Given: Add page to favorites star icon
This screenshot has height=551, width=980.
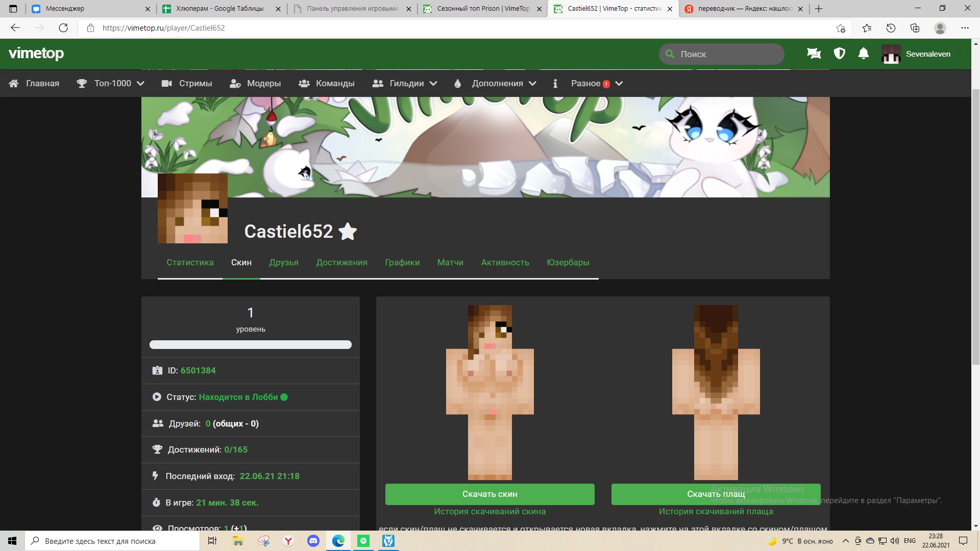Looking at the screenshot, I should point(840,28).
